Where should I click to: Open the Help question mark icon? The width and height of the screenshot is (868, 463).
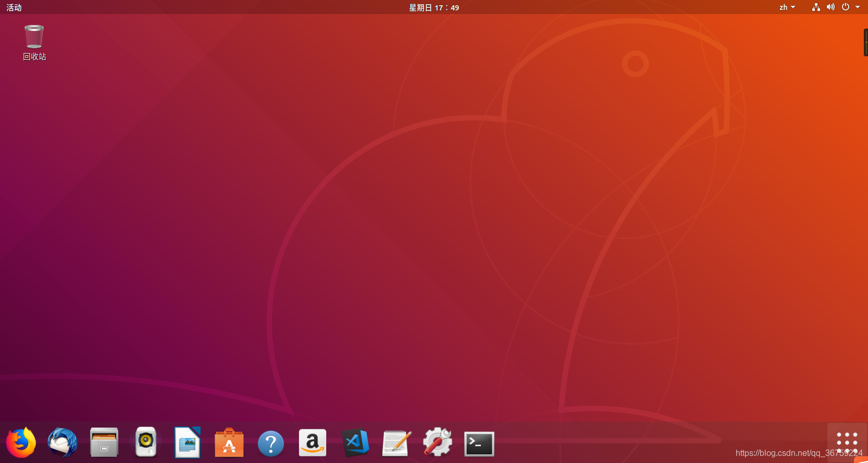coord(271,444)
